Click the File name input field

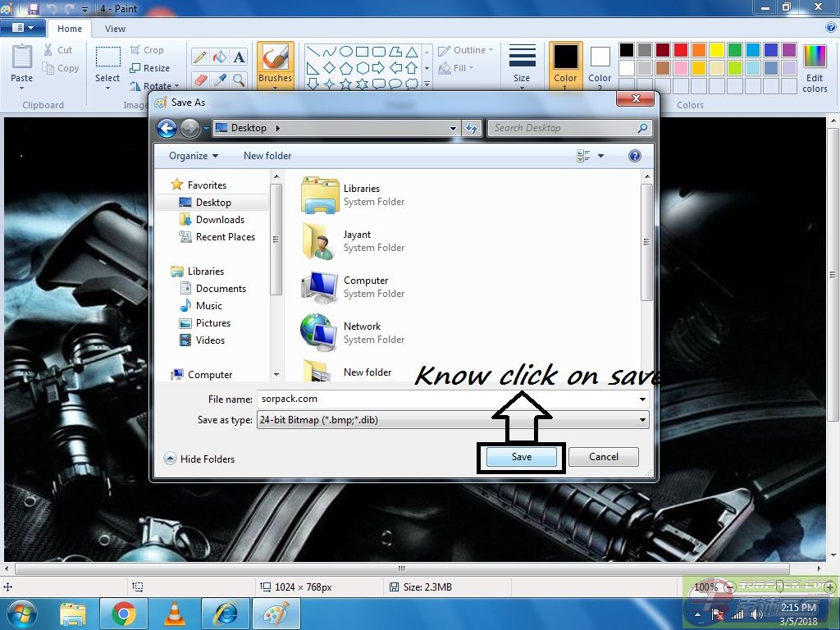pyautogui.click(x=447, y=399)
